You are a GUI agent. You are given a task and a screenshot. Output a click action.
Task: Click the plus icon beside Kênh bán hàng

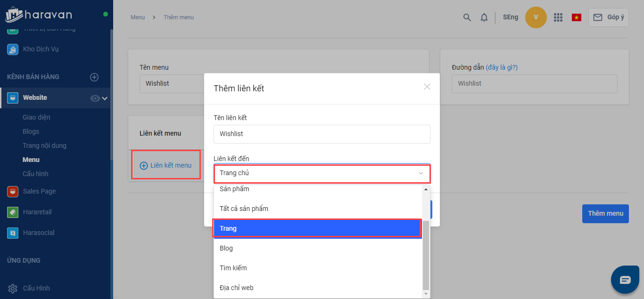point(94,77)
